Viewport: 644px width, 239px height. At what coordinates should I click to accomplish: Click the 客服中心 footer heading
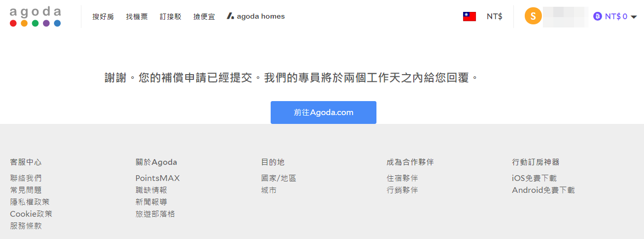26,162
